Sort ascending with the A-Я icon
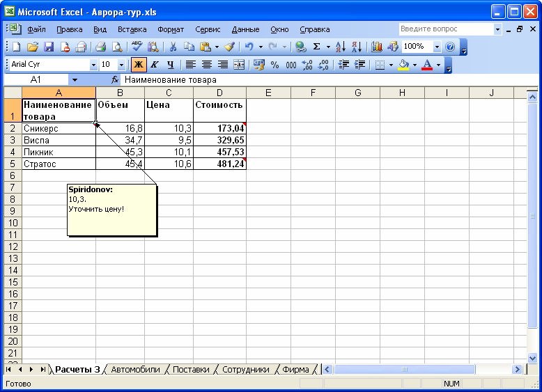 tap(341, 47)
